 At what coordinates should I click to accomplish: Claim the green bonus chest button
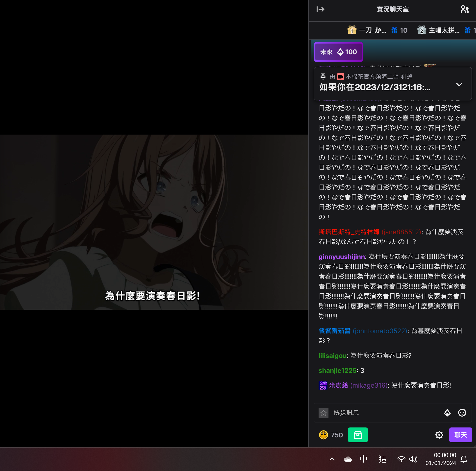click(x=358, y=435)
